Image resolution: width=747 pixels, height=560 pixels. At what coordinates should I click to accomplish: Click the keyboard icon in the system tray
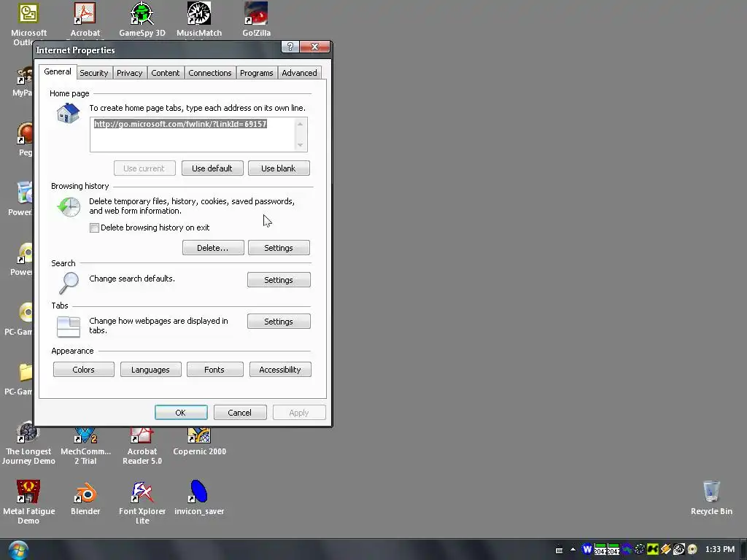click(560, 550)
